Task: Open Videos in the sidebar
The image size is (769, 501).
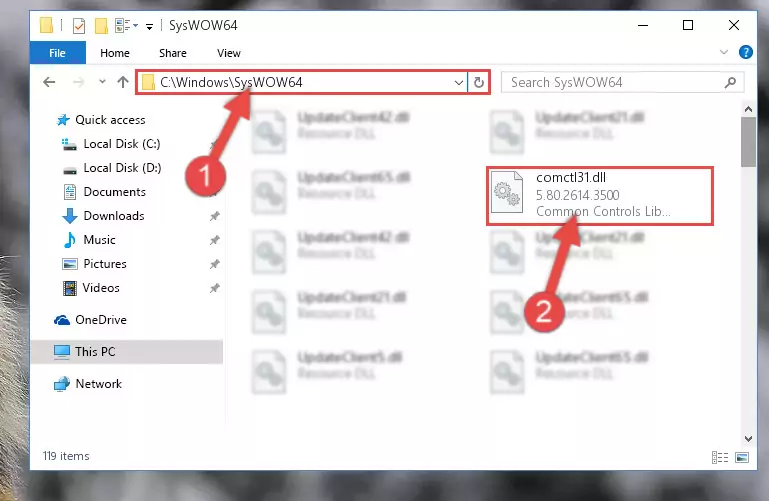Action: (x=91, y=288)
